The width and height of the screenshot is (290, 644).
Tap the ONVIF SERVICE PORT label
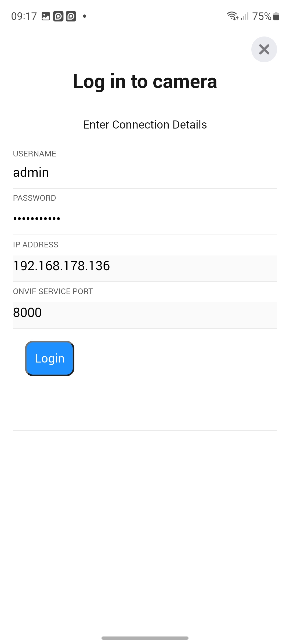(53, 291)
